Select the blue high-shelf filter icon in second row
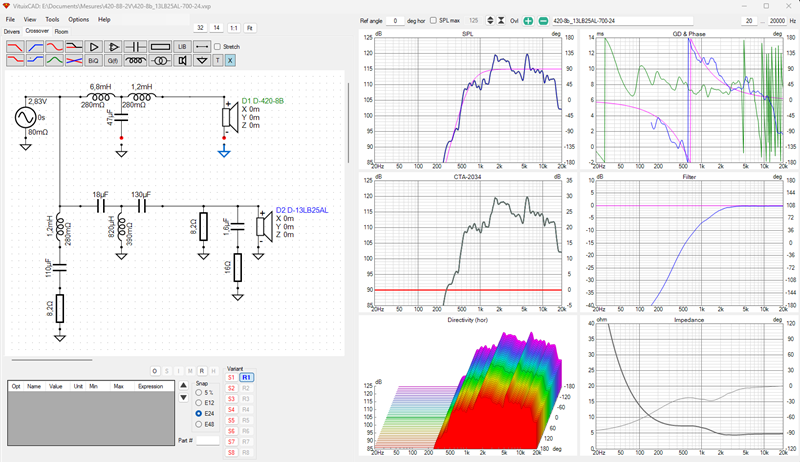800x462 pixels. pos(35,61)
